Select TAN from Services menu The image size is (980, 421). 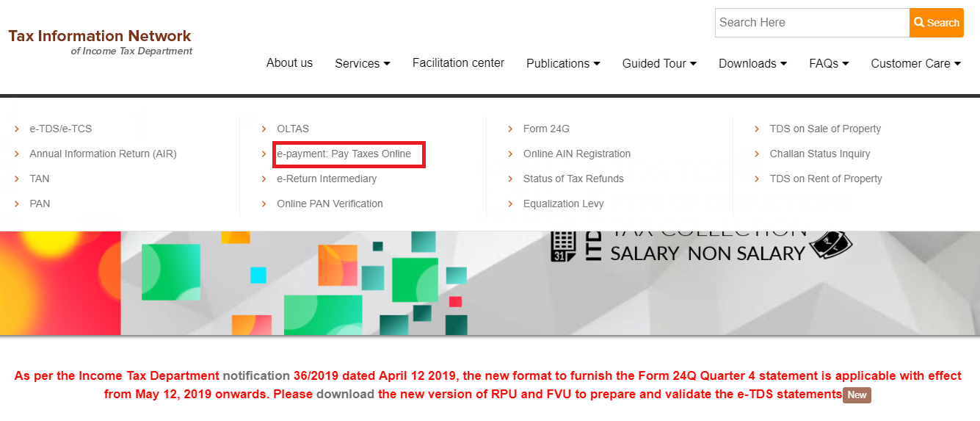pos(40,179)
